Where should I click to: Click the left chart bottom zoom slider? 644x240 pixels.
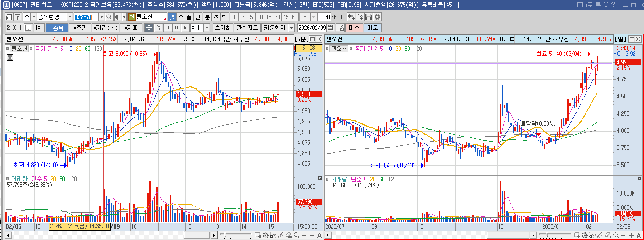pyautogui.click(x=235, y=235)
